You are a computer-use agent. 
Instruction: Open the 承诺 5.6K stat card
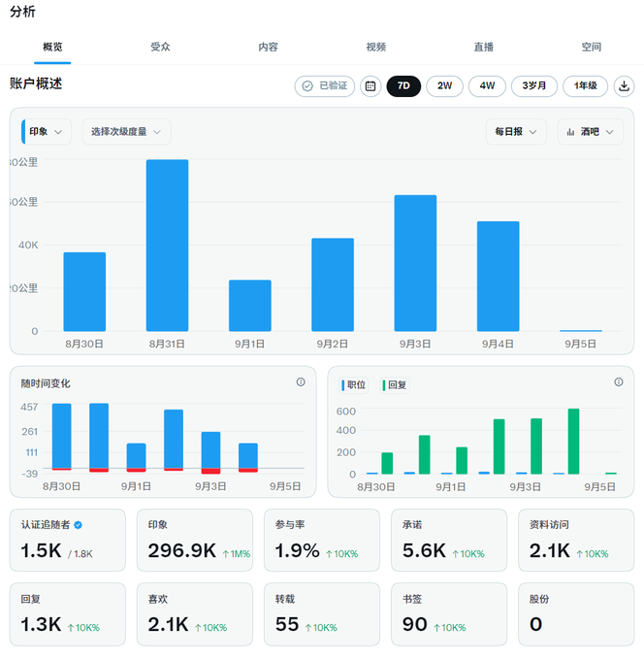tap(449, 540)
